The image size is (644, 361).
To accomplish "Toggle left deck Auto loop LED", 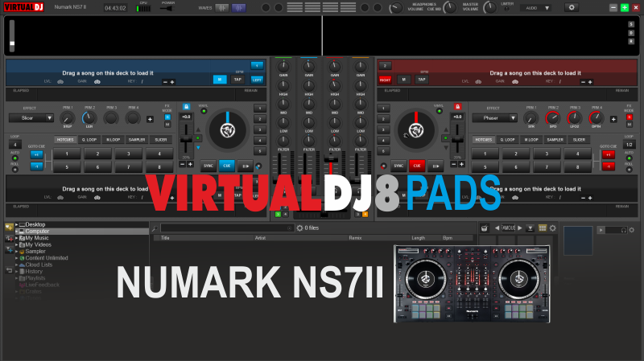I will point(14,158).
